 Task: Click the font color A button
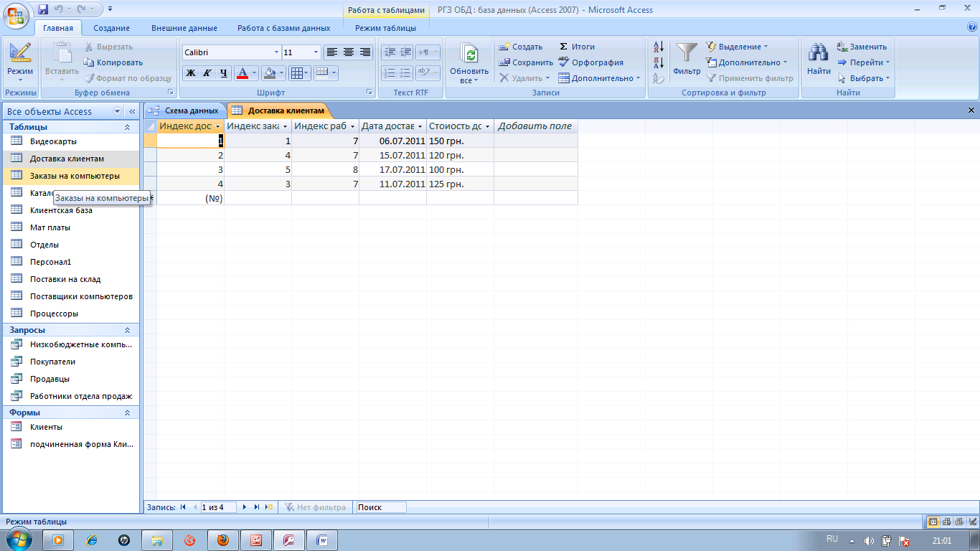point(242,73)
